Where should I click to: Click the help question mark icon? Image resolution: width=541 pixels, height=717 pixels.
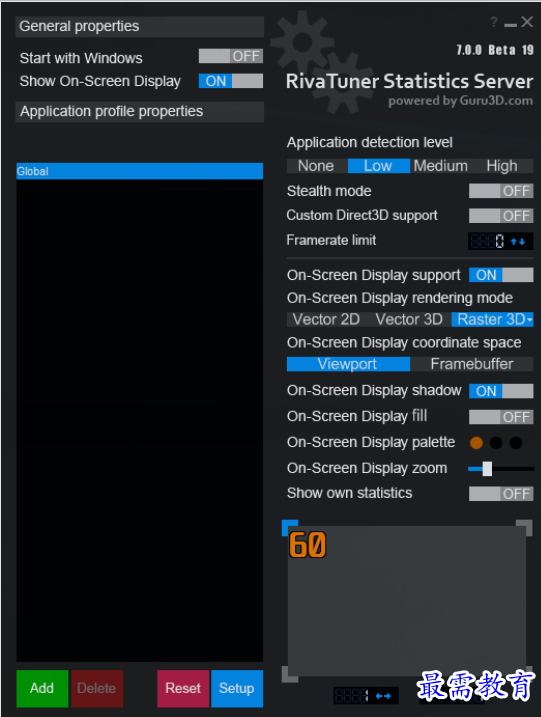pos(494,22)
